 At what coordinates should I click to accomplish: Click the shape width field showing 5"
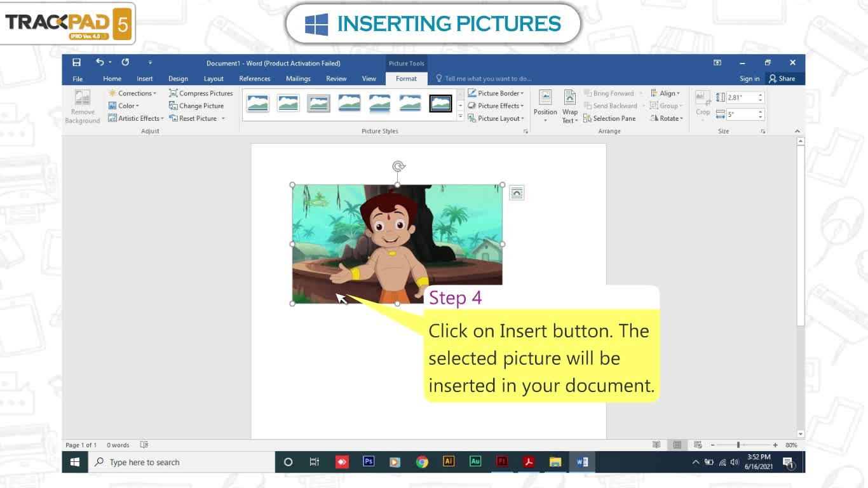(741, 114)
